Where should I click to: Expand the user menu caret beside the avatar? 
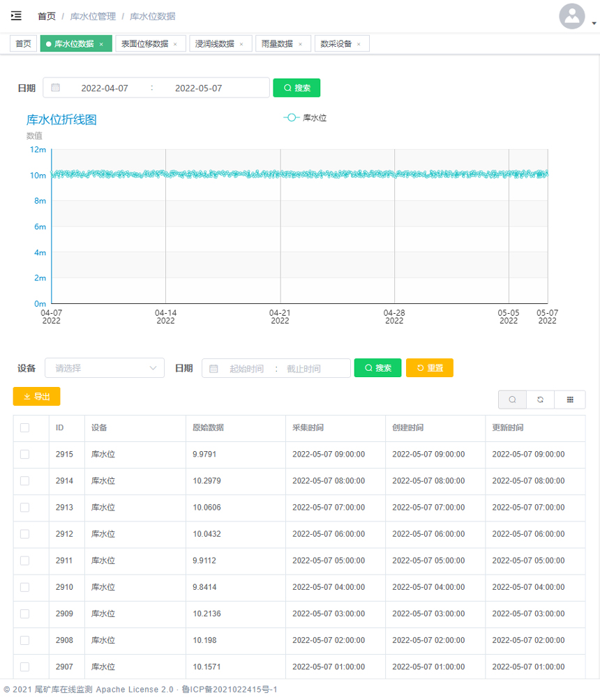[594, 23]
